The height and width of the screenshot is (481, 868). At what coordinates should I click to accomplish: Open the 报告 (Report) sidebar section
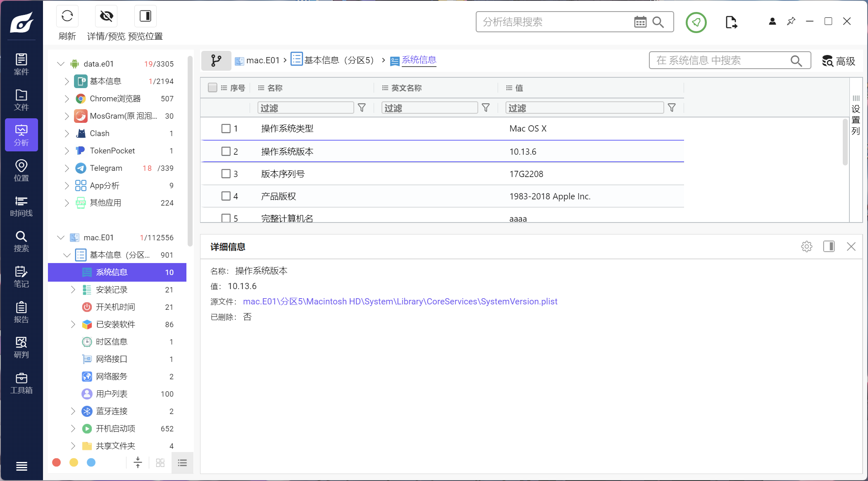pos(21,312)
